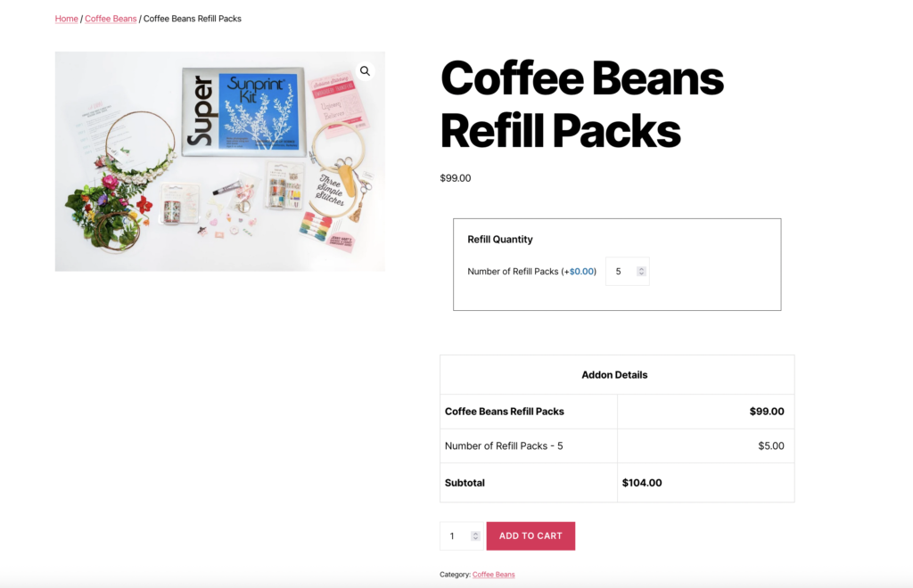The height and width of the screenshot is (588, 913).
Task: Click the $5.00 addon amount cell
Action: (x=706, y=446)
